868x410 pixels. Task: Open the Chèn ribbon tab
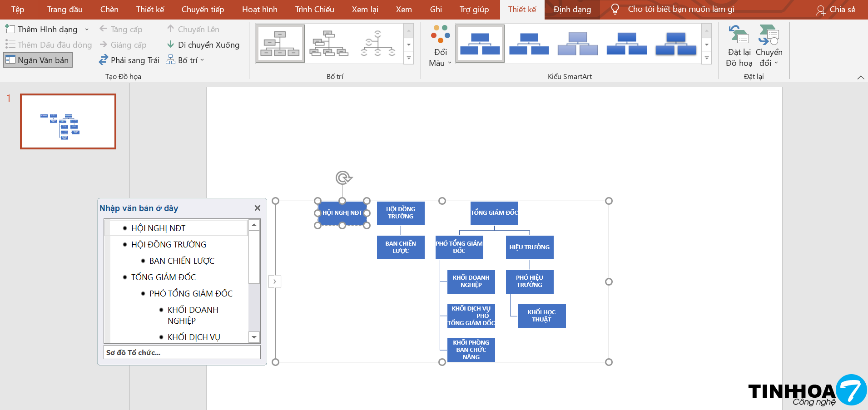(x=109, y=10)
